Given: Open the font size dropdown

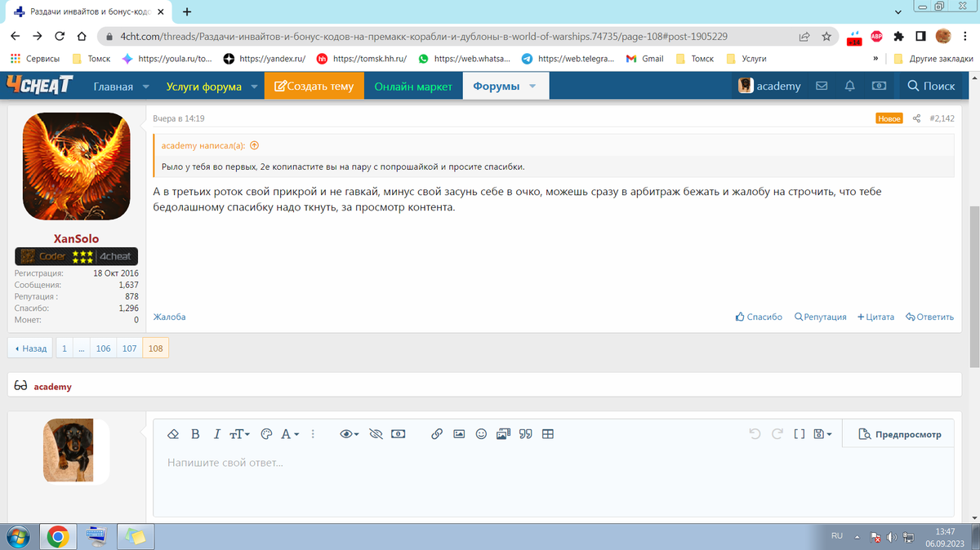Looking at the screenshot, I should (x=240, y=434).
